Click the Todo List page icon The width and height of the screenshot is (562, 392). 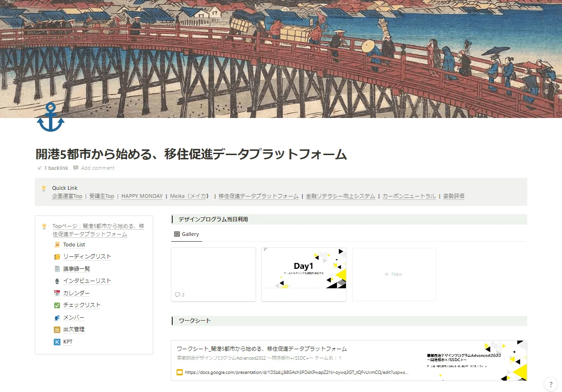tap(57, 245)
